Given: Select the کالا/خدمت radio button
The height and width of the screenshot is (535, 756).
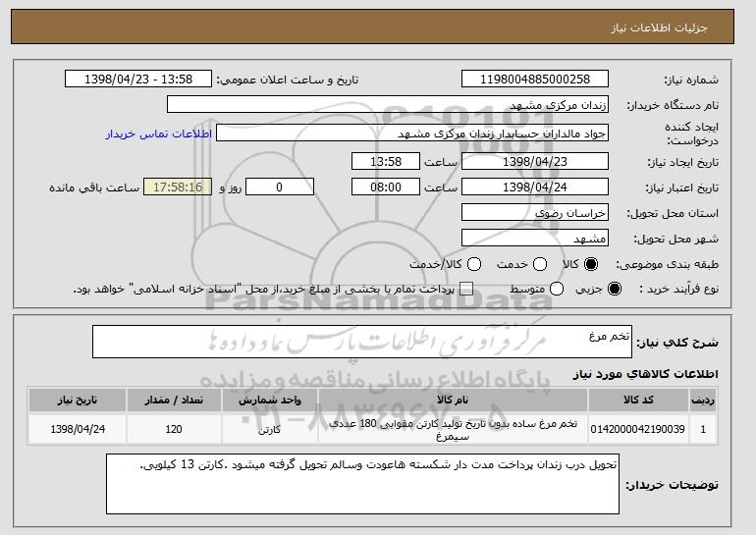Looking at the screenshot, I should point(474,264).
